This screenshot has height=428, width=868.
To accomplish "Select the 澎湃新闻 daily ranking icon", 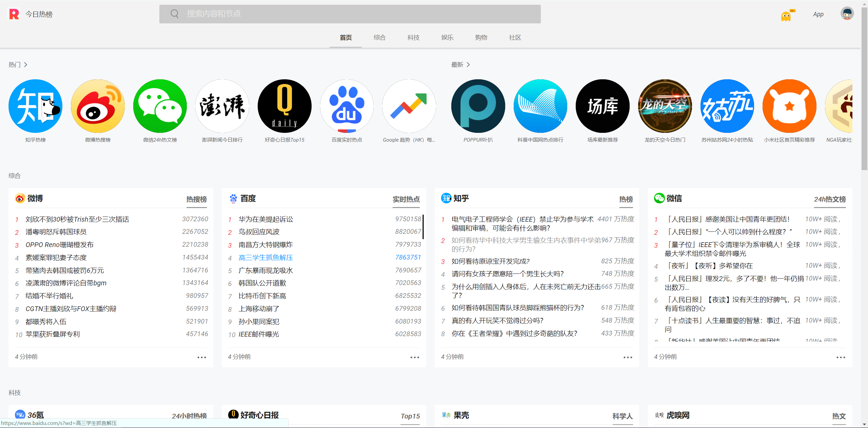I will 222,106.
